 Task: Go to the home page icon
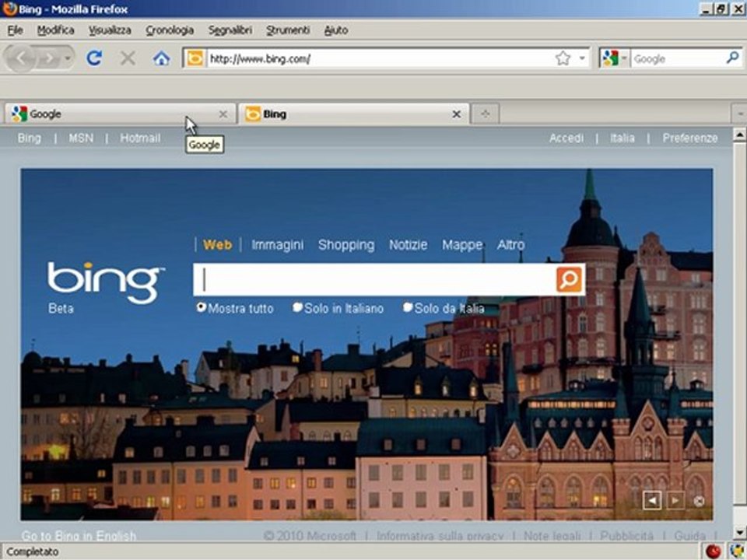(162, 58)
